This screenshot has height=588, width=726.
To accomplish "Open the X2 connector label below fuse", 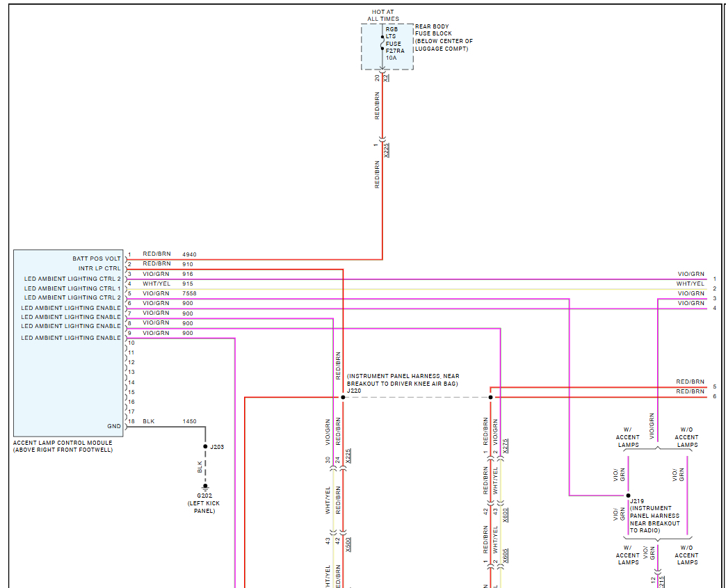I will (387, 78).
